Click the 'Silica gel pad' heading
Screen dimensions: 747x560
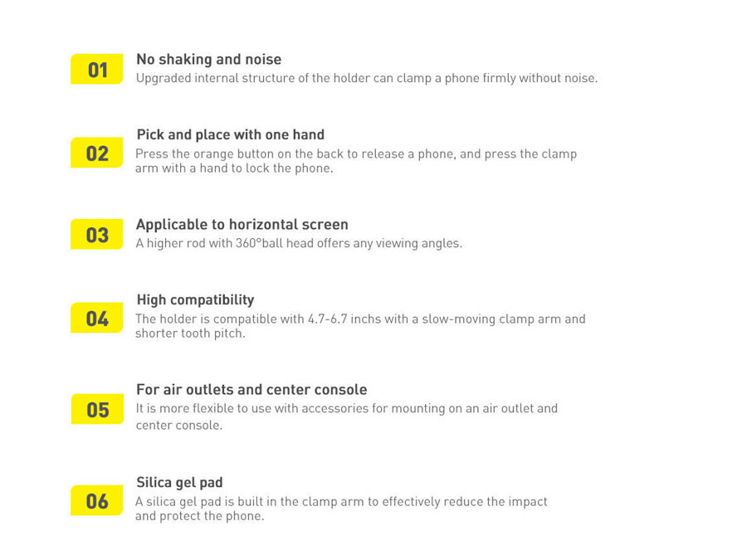[179, 483]
